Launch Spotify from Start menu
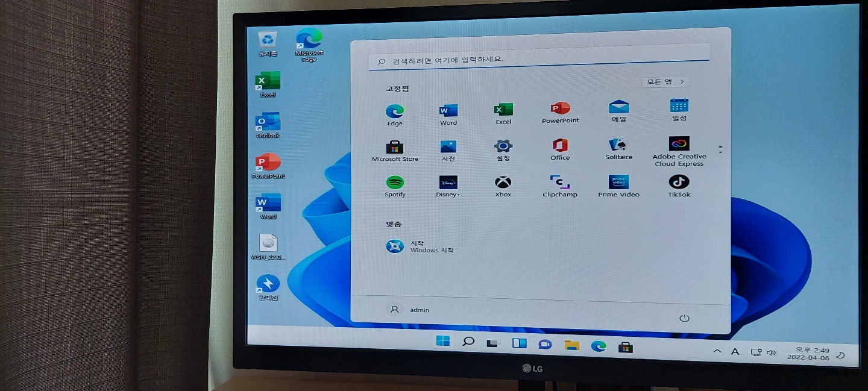This screenshot has height=391, width=868. click(395, 187)
